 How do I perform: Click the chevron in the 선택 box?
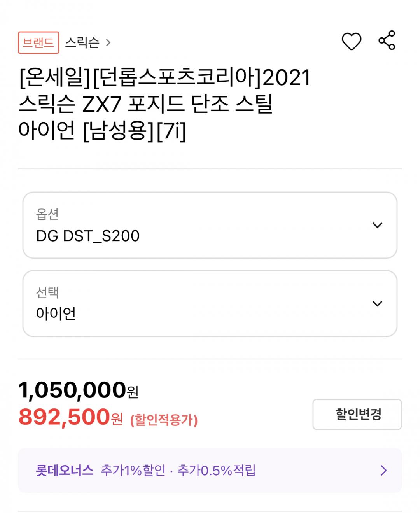[x=377, y=304]
